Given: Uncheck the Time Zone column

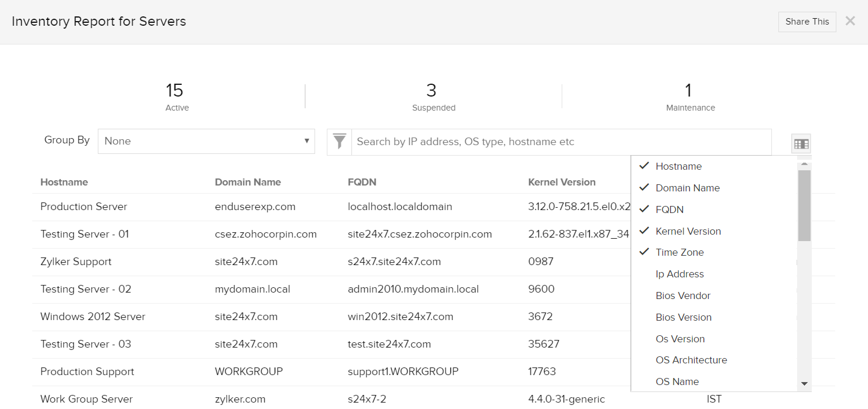Looking at the screenshot, I should (679, 252).
